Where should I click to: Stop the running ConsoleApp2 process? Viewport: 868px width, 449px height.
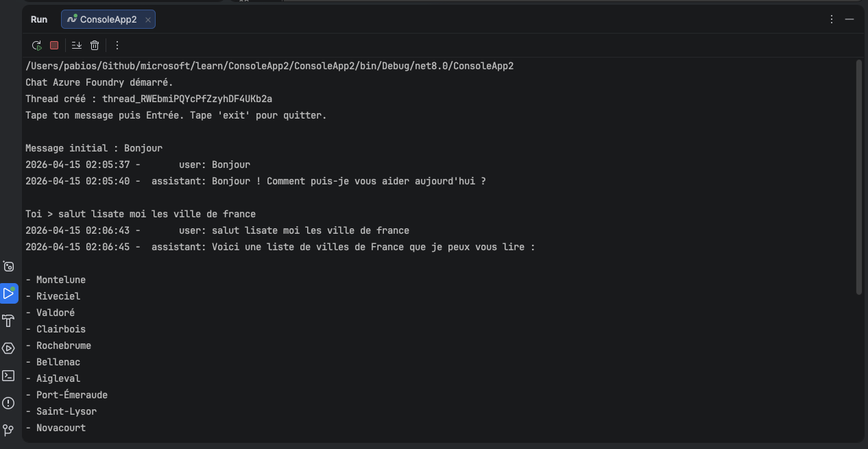tap(55, 45)
